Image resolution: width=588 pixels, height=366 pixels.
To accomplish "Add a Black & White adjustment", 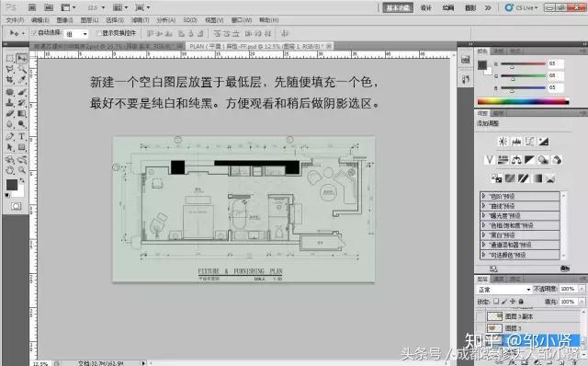I will tap(529, 160).
